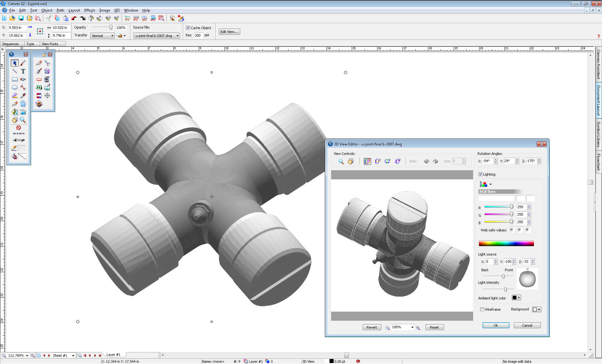Select the Hand pan tool
Screen dimensions: 602x364
pyautogui.click(x=15, y=120)
